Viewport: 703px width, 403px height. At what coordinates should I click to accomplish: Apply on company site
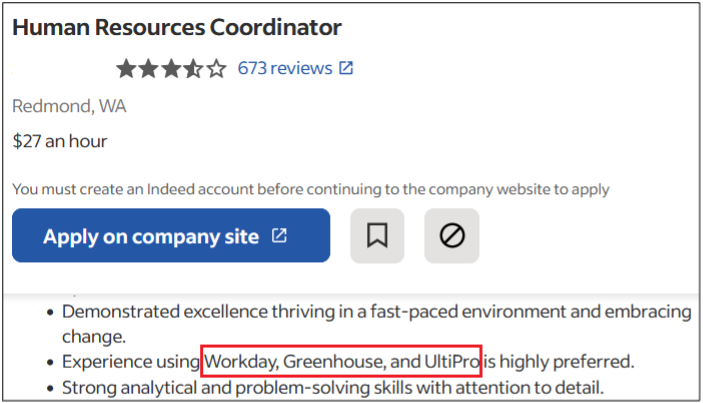[171, 235]
